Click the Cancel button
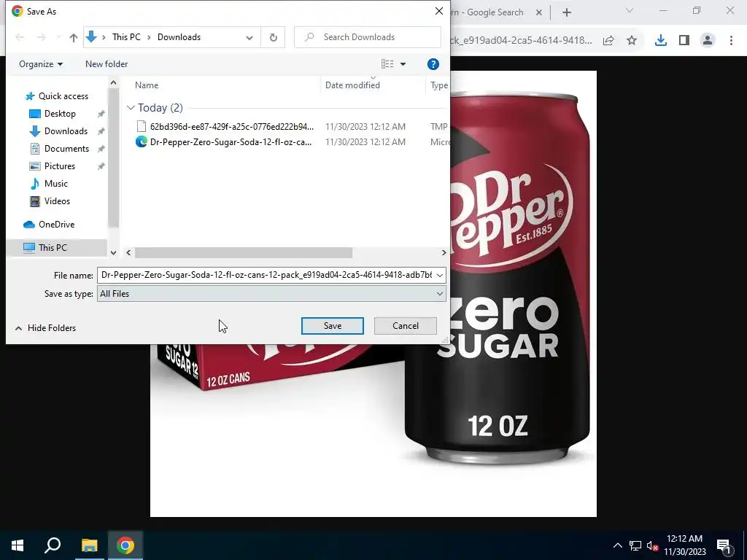This screenshot has width=747, height=560. pyautogui.click(x=406, y=326)
